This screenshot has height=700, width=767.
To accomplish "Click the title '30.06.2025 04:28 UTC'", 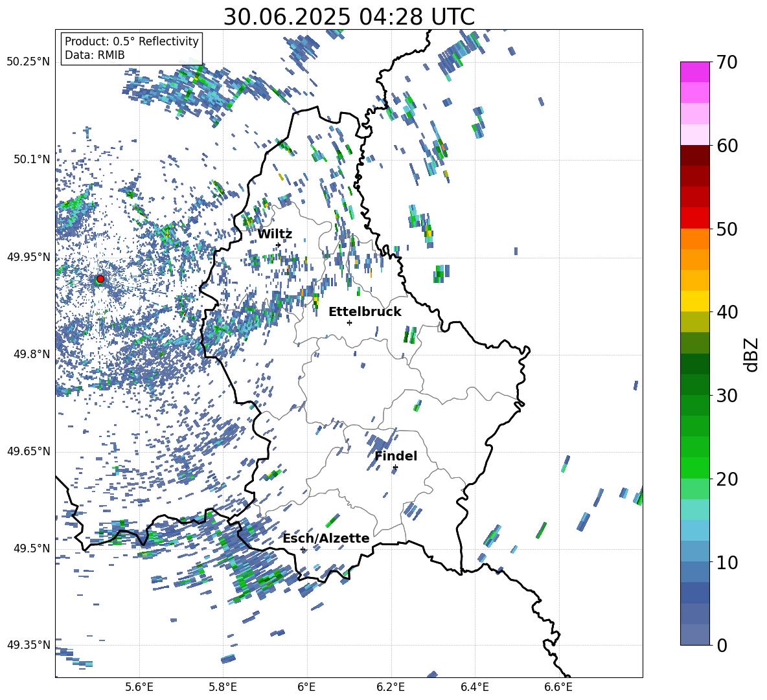I will (x=349, y=17).
